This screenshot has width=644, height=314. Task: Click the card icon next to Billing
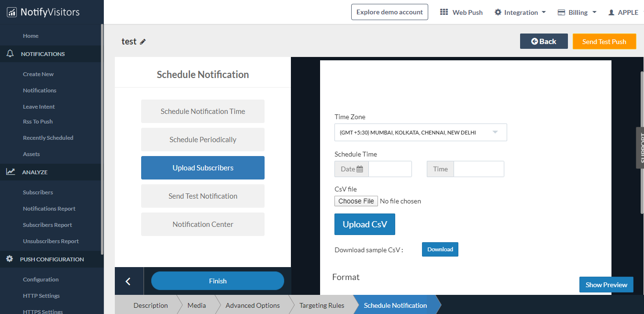562,12
